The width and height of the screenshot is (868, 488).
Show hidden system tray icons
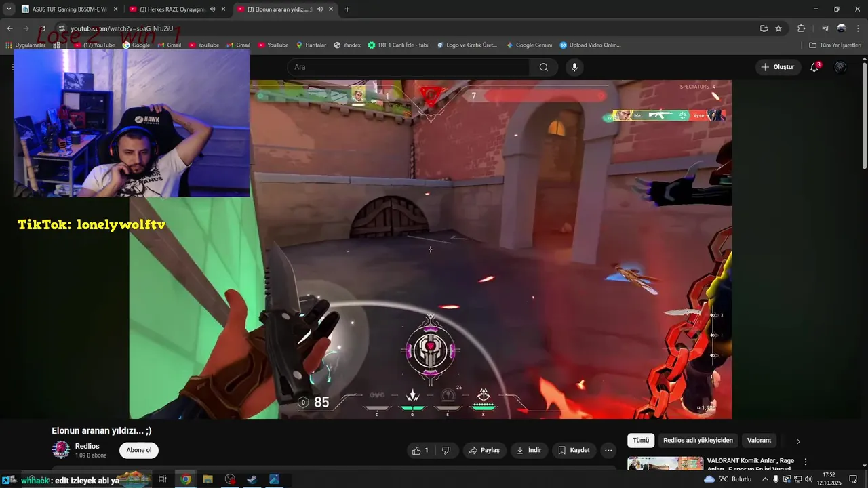tap(765, 479)
